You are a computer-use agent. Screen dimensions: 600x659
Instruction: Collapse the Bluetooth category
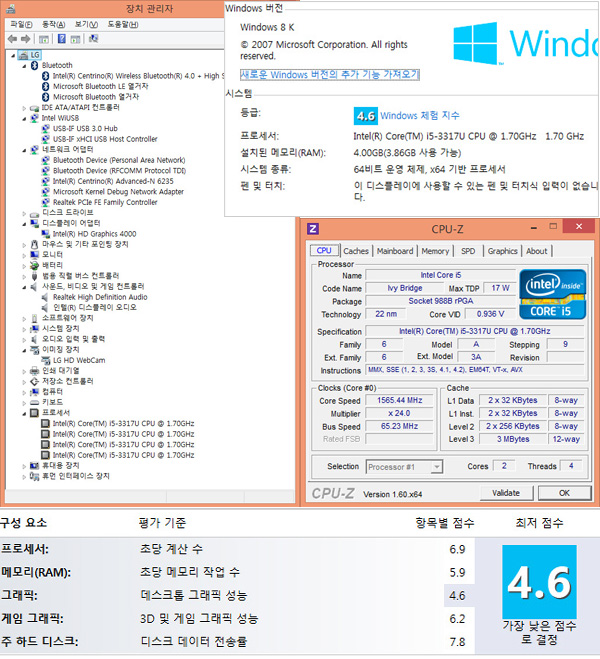coord(24,66)
